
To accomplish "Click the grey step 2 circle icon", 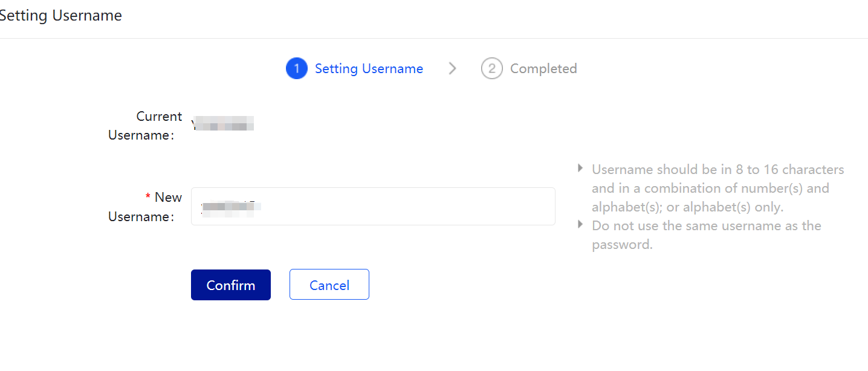I will [x=491, y=69].
